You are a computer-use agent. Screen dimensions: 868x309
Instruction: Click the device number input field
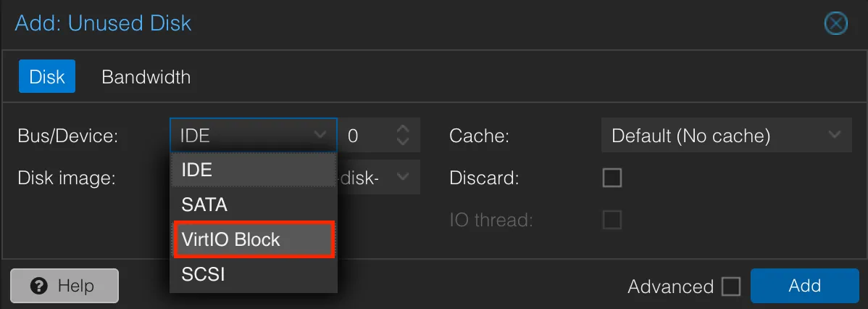coord(366,136)
